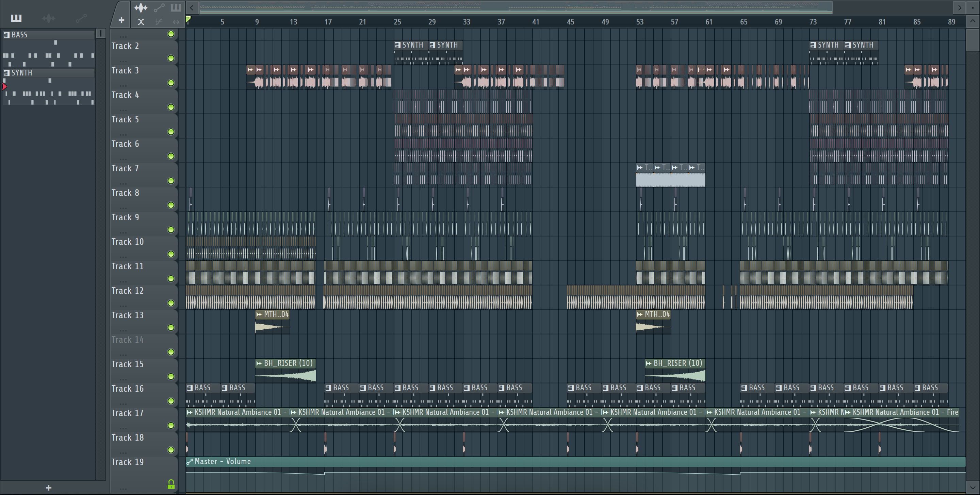Click the small dot button at top-right corner
This screenshot has width=980, height=495.
tap(973, 7)
